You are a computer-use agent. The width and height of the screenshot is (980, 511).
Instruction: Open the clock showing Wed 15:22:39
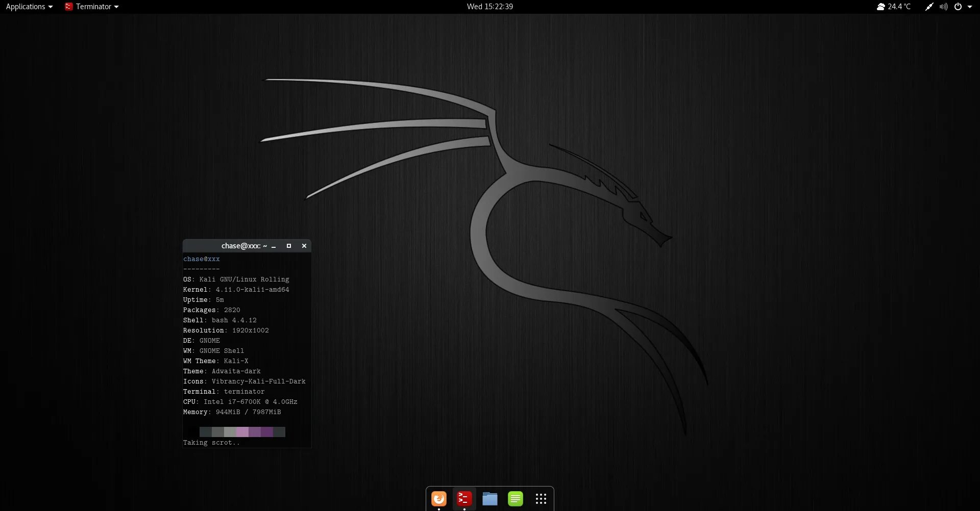point(489,7)
